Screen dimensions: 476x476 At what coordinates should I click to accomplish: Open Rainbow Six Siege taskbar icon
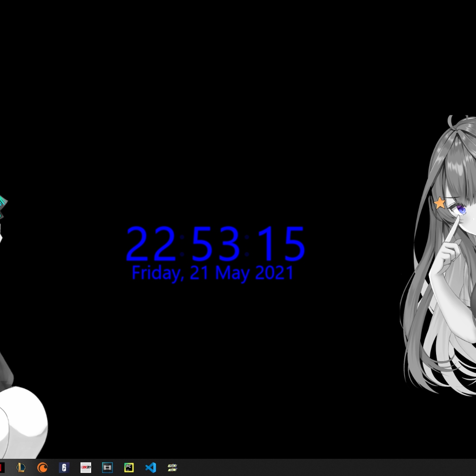click(64, 467)
